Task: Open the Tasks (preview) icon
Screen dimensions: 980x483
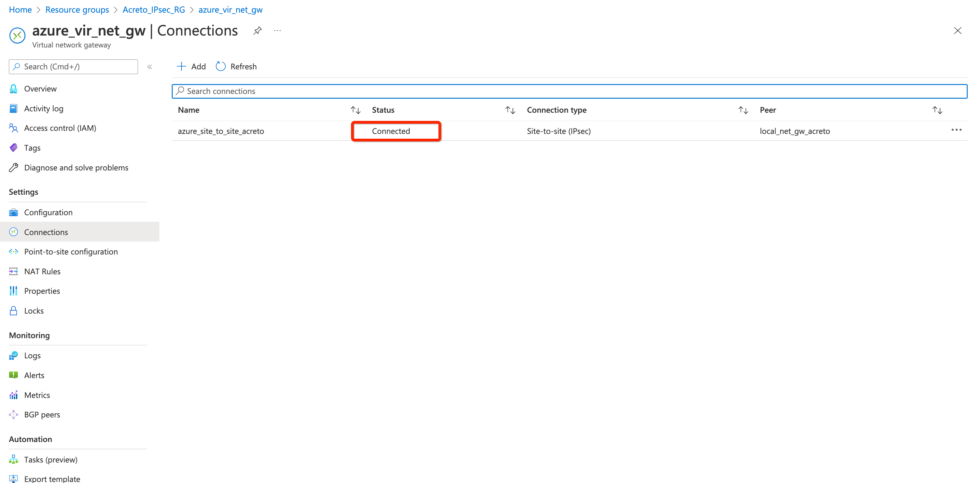Action: coord(13,459)
